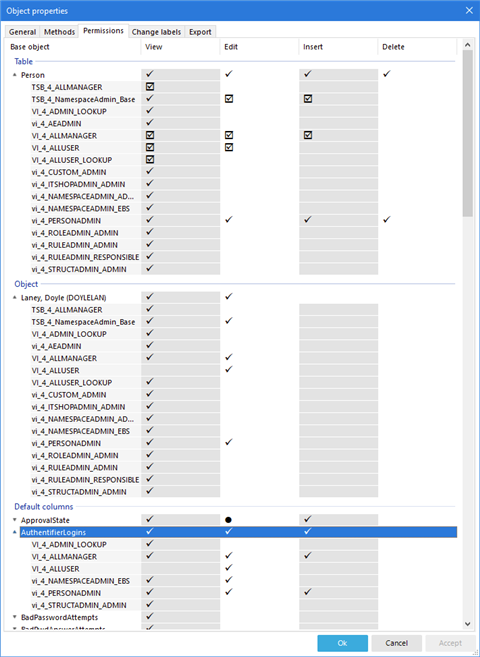Select vi_4_ROLEADMIN_ADMIN under Person
480x657 pixels.
(x=75, y=233)
